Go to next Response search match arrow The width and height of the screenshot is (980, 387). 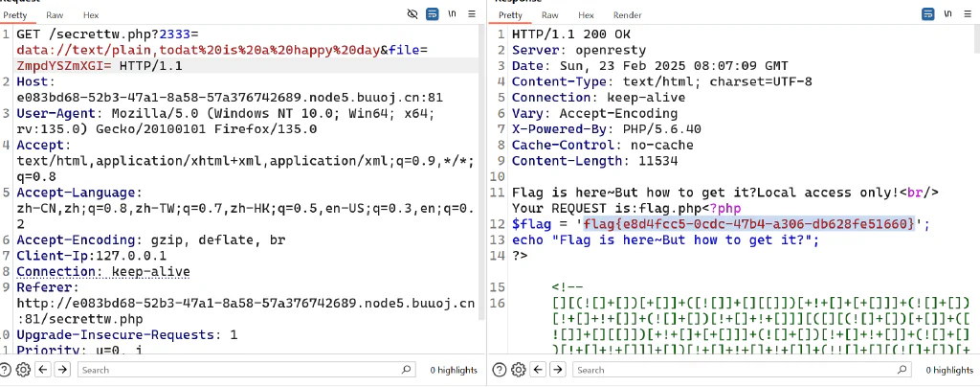click(557, 370)
